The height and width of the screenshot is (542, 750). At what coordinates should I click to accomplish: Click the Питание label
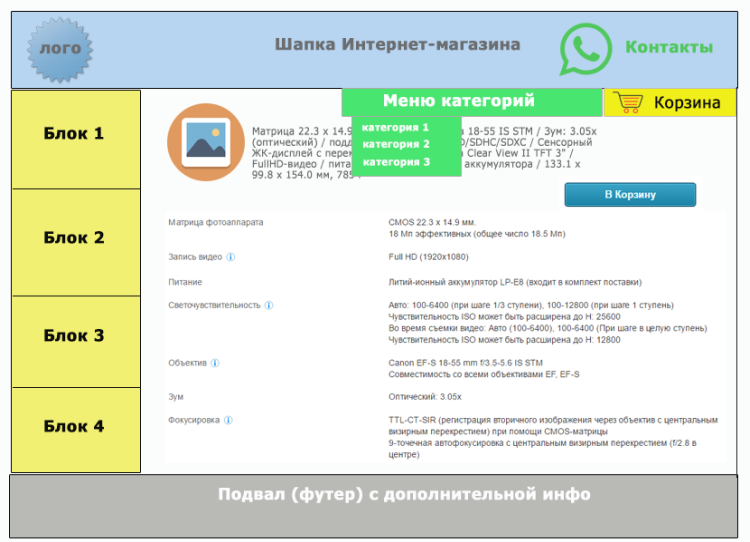(x=185, y=282)
